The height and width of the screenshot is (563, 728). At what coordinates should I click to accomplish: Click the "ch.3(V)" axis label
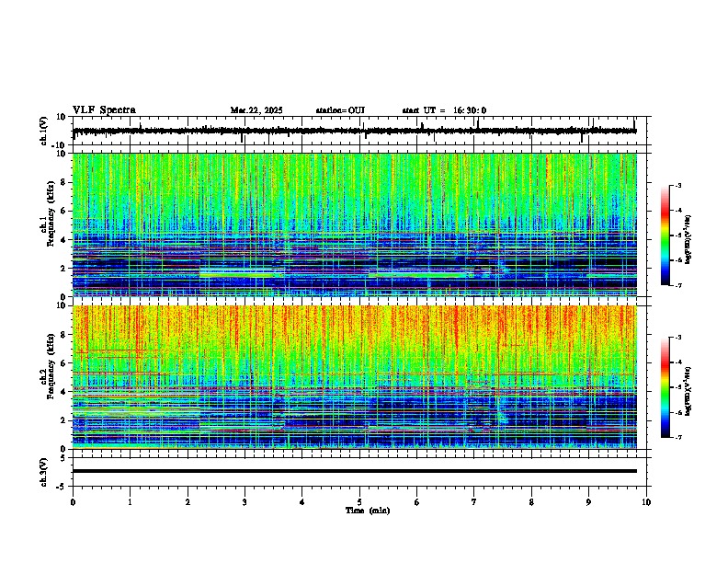click(44, 472)
